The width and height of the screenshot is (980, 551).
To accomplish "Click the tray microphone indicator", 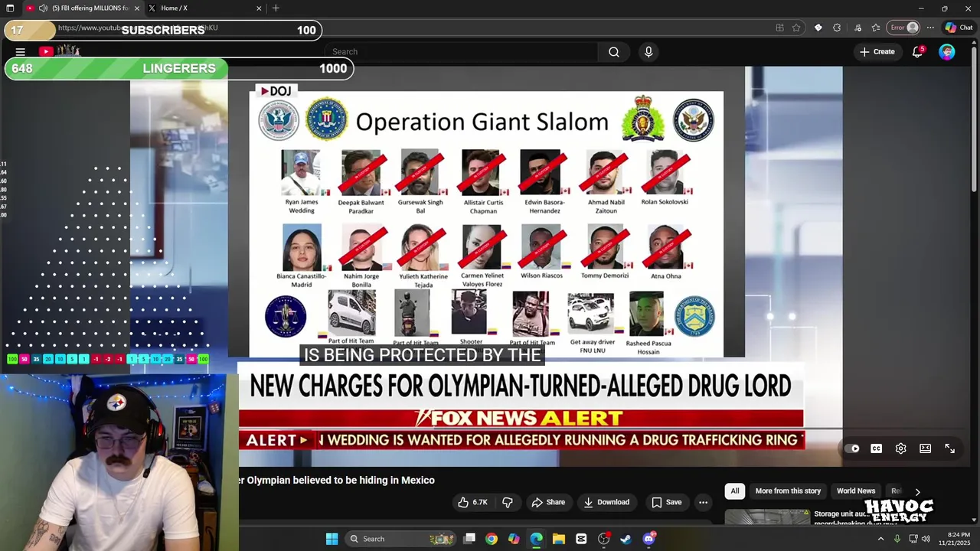I will [x=897, y=539].
